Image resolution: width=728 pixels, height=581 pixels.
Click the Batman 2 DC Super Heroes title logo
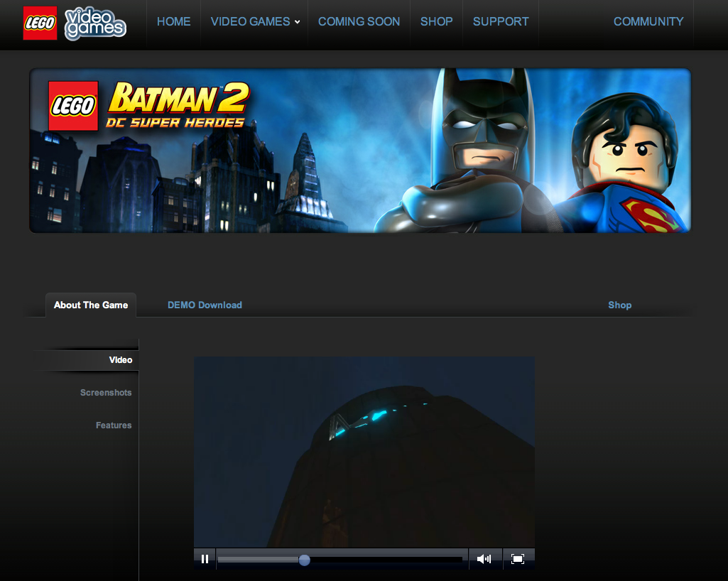(x=179, y=105)
